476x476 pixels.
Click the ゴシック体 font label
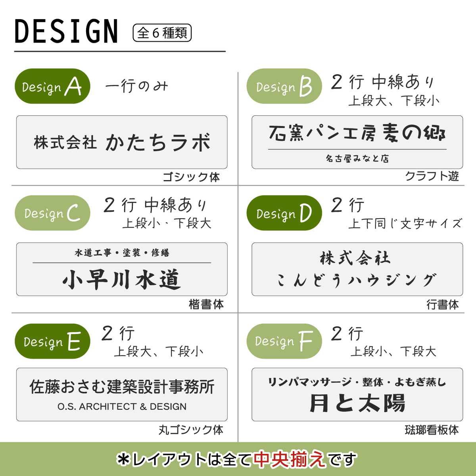191,177
